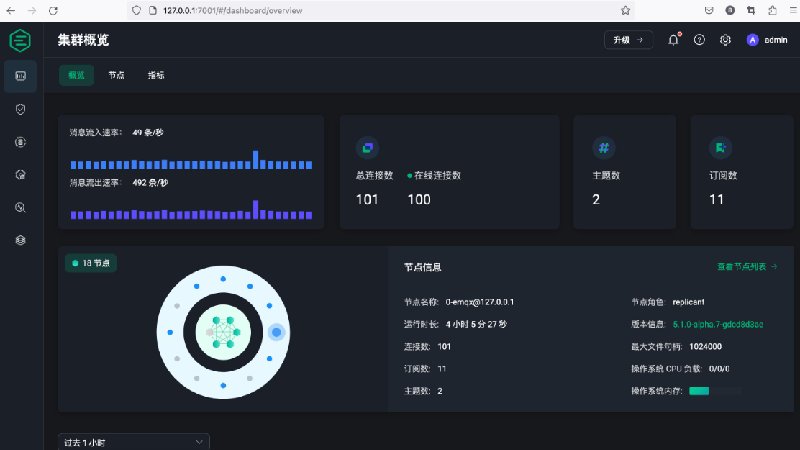Click the tall bar in incoming message chart
The height and width of the screenshot is (450, 800).
point(256,160)
